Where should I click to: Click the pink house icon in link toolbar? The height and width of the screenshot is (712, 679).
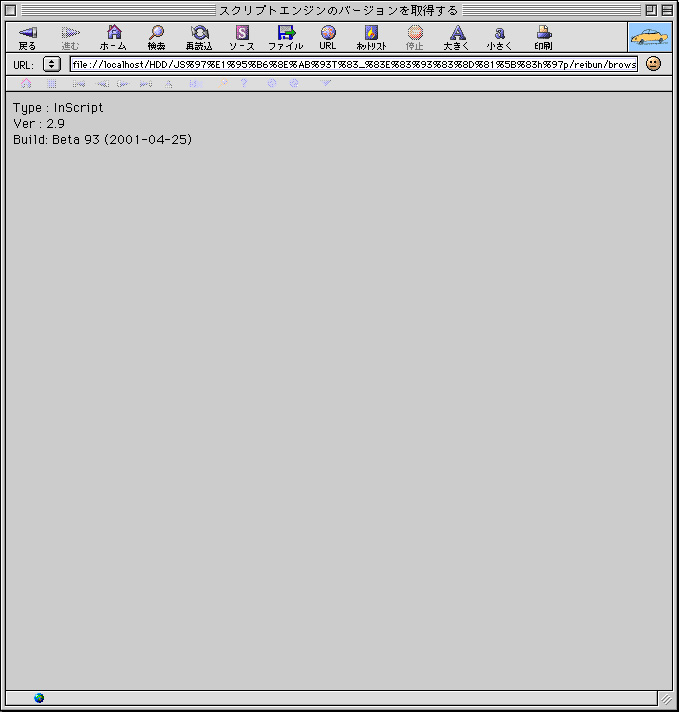click(26, 83)
